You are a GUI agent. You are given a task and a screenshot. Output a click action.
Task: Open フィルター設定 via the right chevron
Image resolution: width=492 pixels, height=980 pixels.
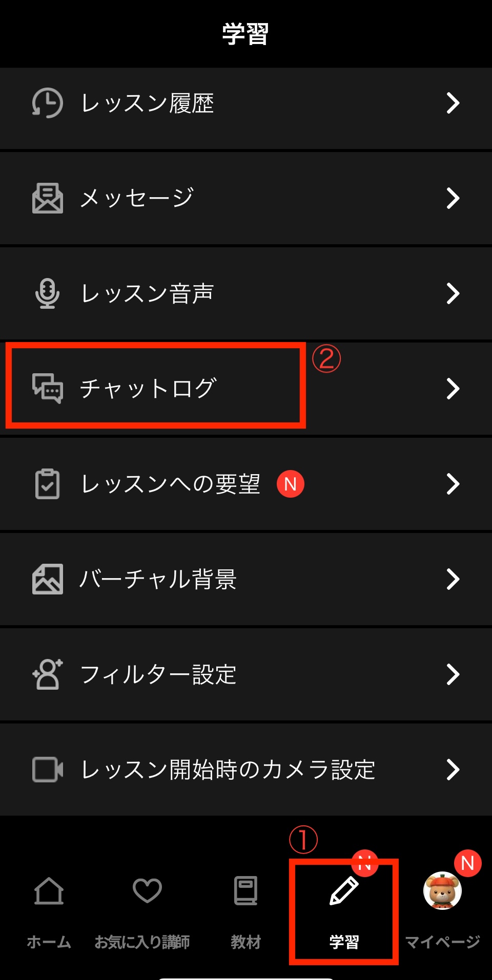click(x=453, y=674)
